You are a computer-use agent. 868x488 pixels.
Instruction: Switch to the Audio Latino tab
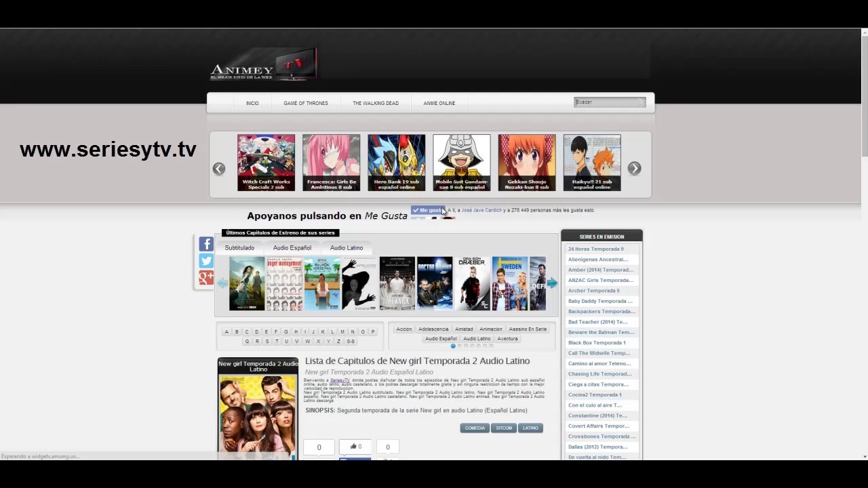click(x=347, y=248)
